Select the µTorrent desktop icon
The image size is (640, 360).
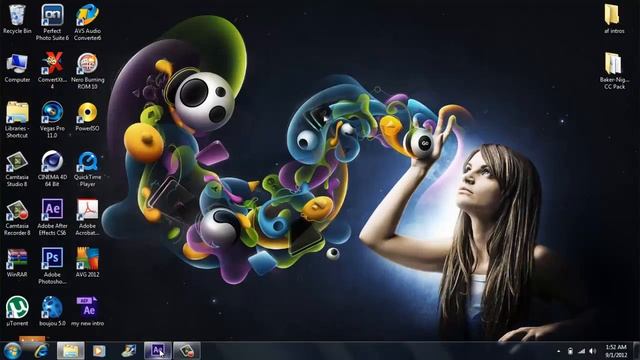click(x=17, y=311)
